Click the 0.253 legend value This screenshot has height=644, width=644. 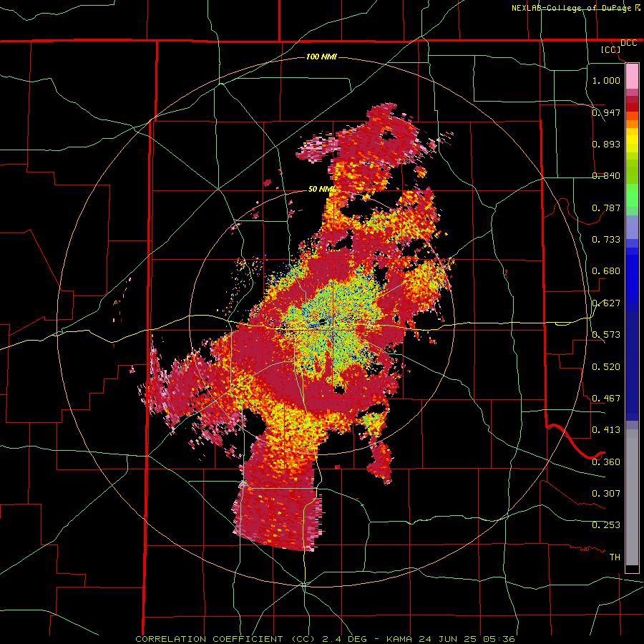point(606,525)
